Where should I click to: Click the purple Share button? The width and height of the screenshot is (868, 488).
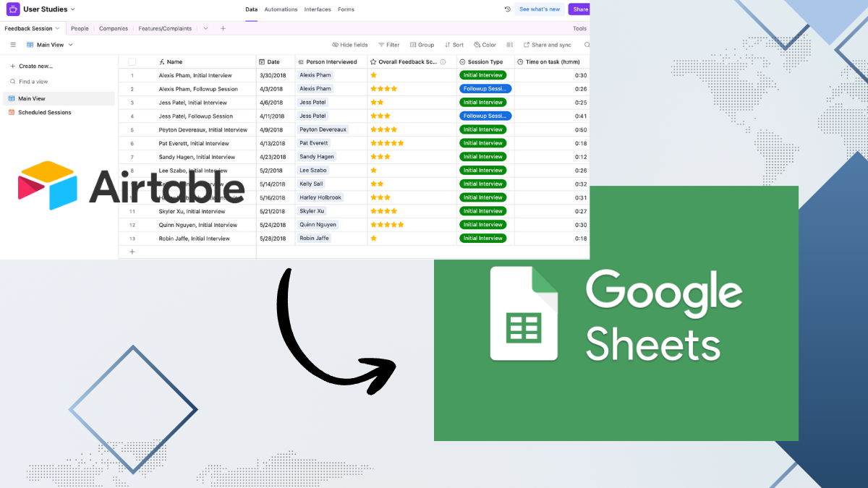[x=579, y=9]
